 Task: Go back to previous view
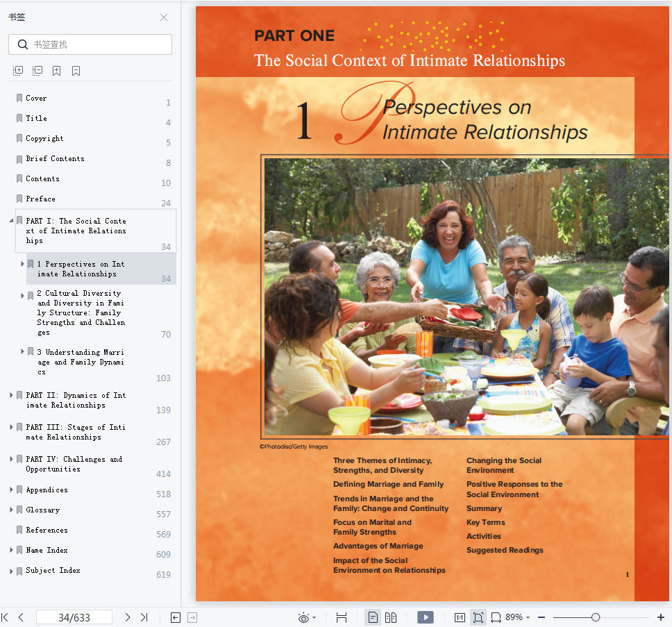coord(176,617)
